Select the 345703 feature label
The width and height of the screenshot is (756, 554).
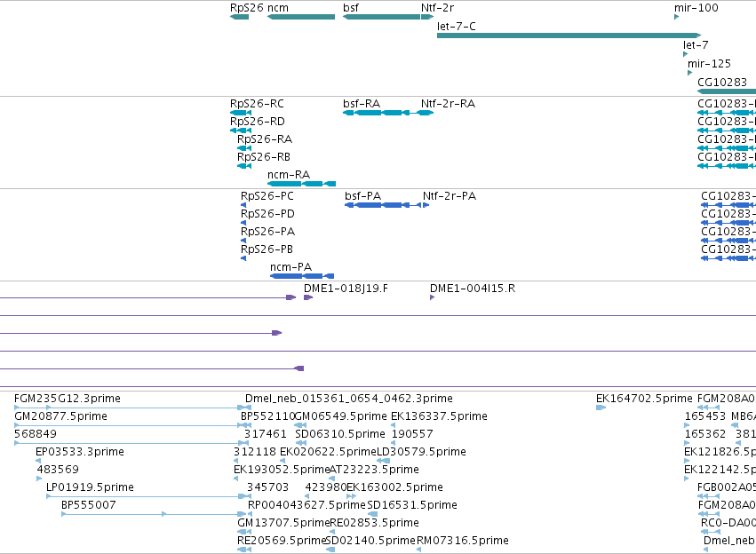268,487
